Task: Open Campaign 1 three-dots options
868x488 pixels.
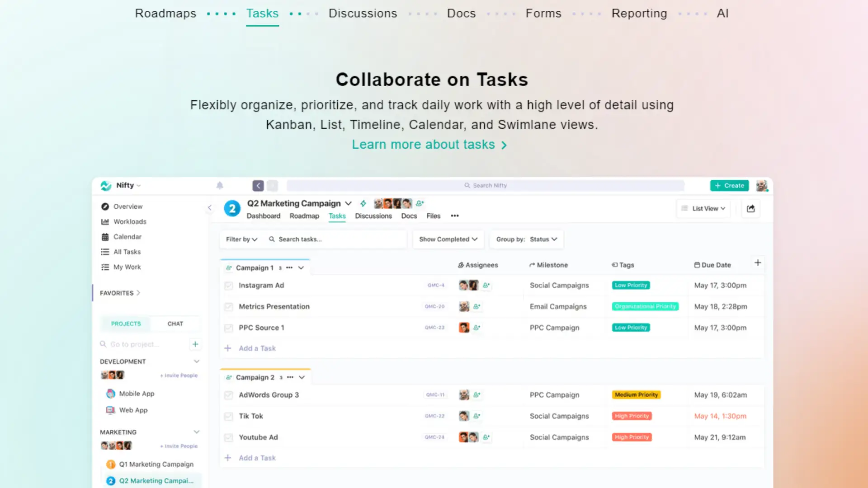Action: (x=289, y=267)
